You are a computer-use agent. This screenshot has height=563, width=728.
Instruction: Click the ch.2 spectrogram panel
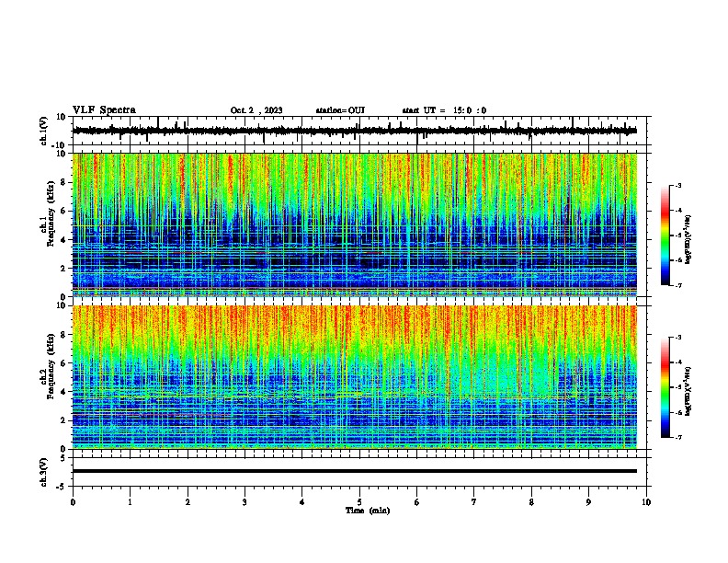pyautogui.click(x=355, y=377)
